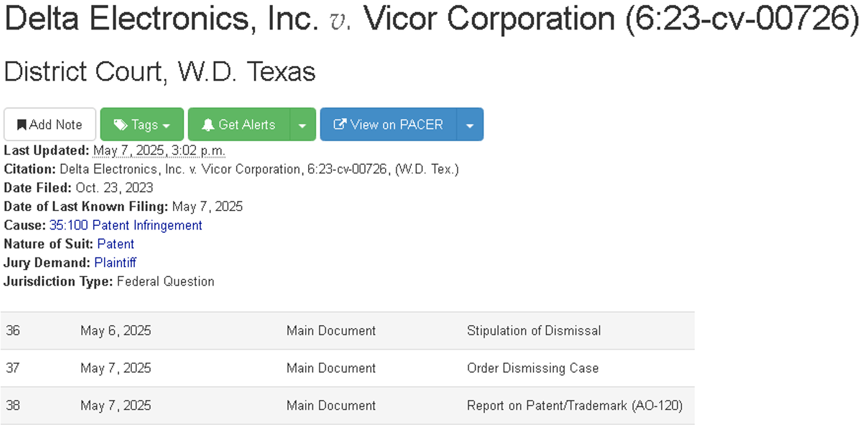
Task: Open the Patent nature of suit link
Action: (x=116, y=244)
